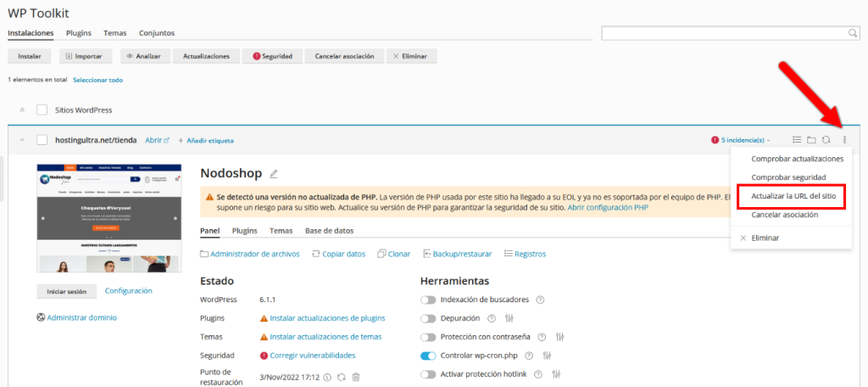Open Copiar datos tool
This screenshot has height=387, width=868.
click(x=338, y=254)
